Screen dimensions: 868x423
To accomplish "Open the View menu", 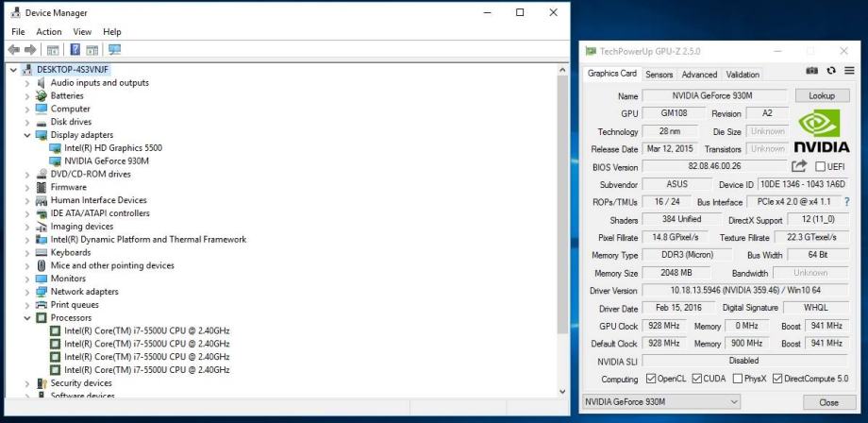I will (82, 32).
